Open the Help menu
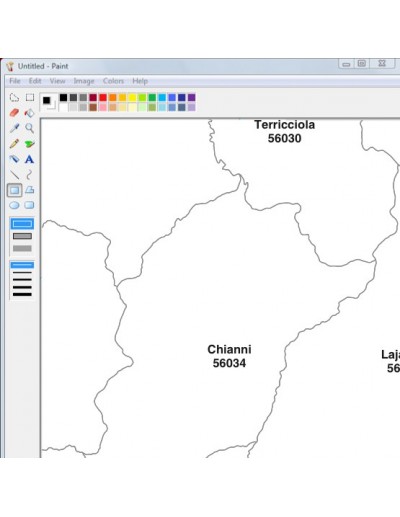 click(140, 81)
